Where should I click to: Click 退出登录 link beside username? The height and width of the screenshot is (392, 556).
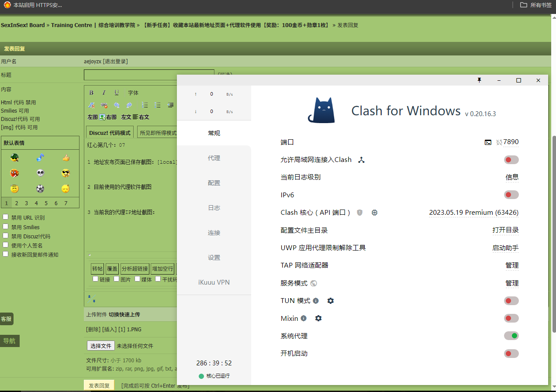tap(115, 62)
